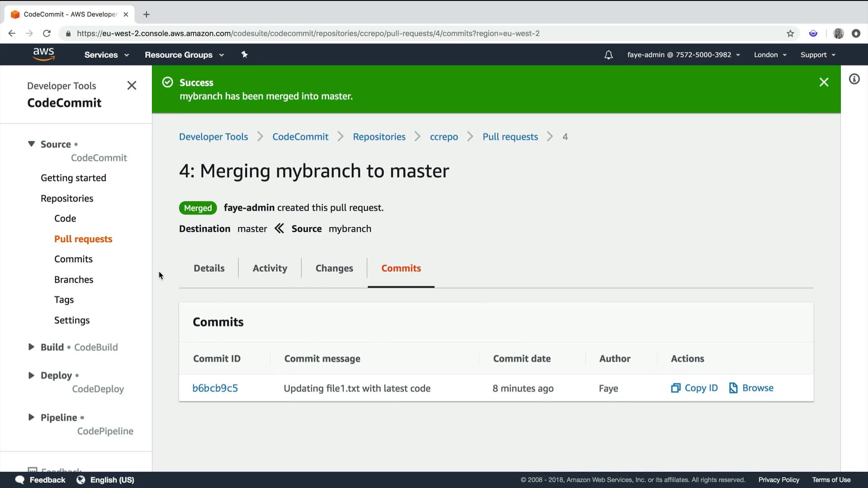Click the Copy ID icon
This screenshot has height=488, width=868.
pyautogui.click(x=675, y=388)
